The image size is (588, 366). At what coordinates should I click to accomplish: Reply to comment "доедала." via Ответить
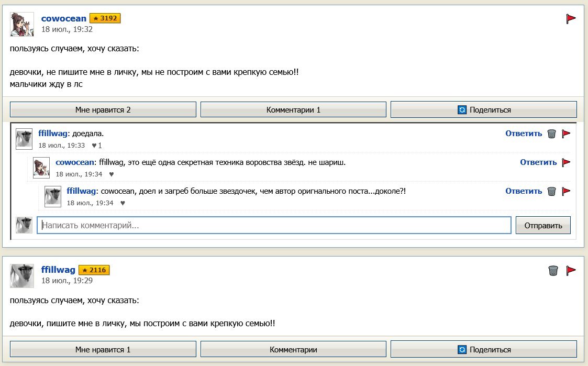[524, 134]
